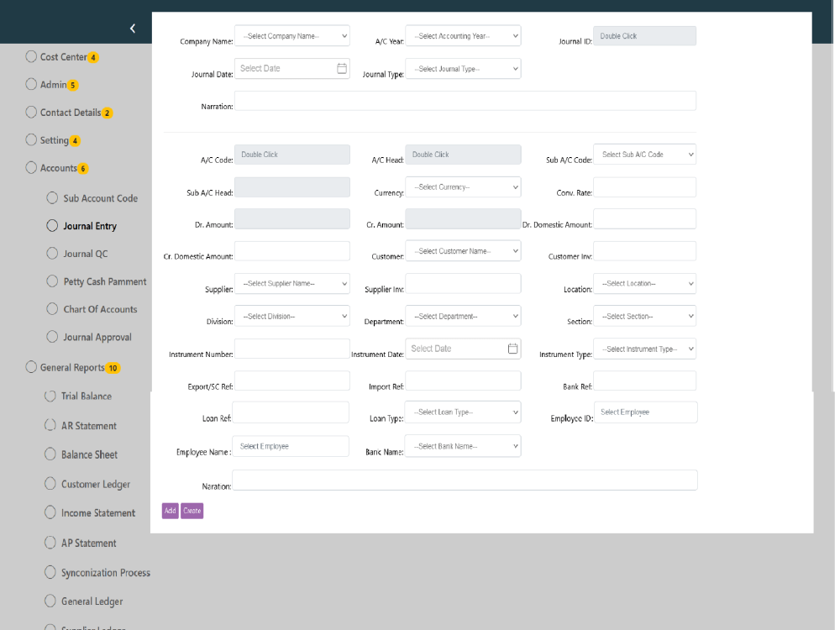Focus the Loan Ref input field
The image size is (840, 630).
[291, 412]
